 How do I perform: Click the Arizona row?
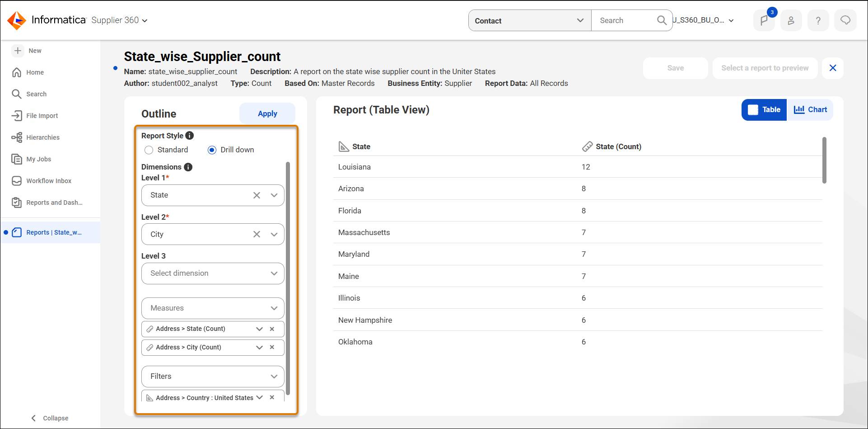pyautogui.click(x=578, y=189)
